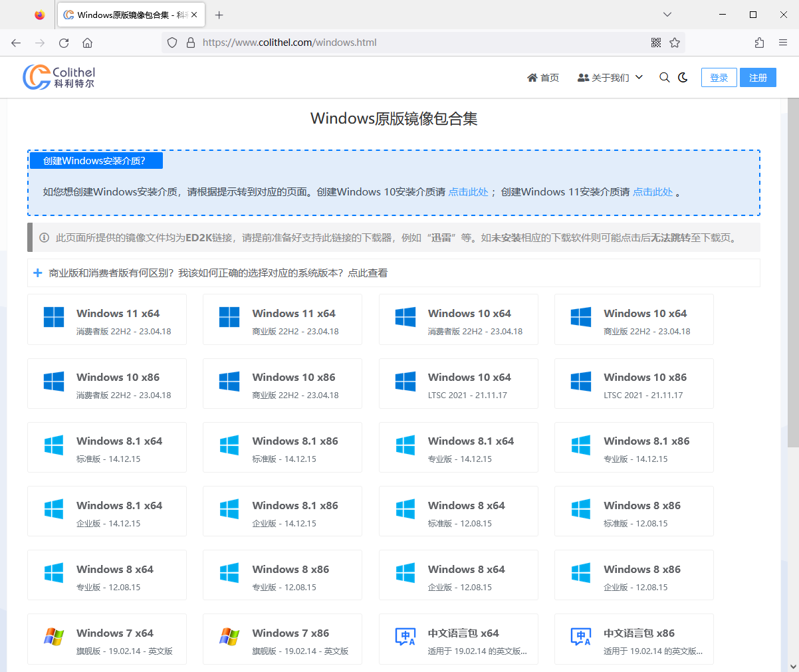Click the page vertical scrollbar thumb

click(792, 273)
